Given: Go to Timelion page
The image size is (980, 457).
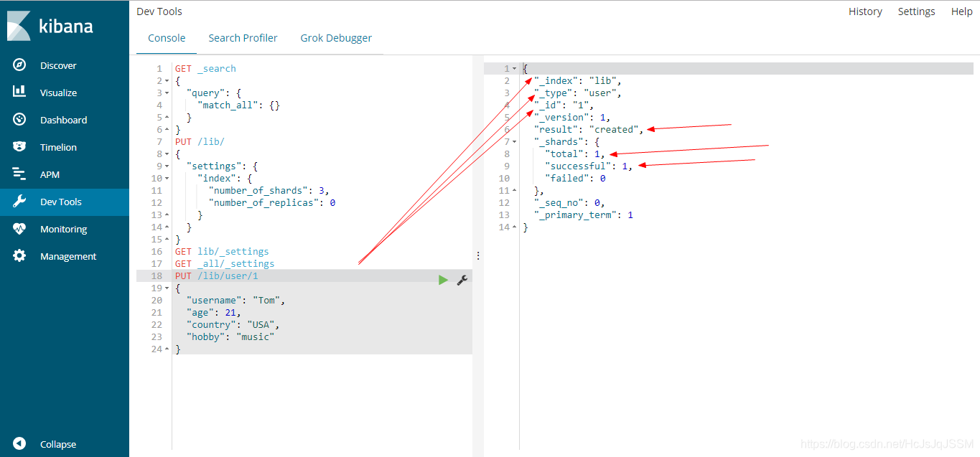Looking at the screenshot, I should pyautogui.click(x=58, y=147).
